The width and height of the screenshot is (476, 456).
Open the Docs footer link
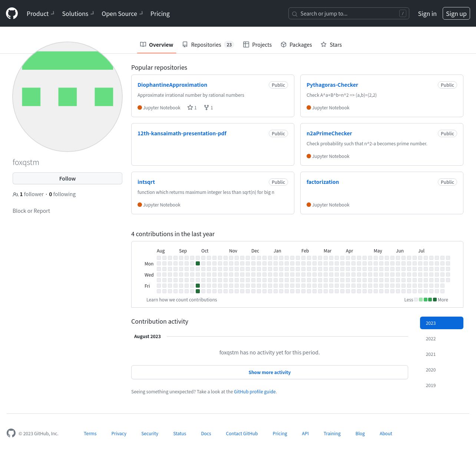[x=206, y=433]
